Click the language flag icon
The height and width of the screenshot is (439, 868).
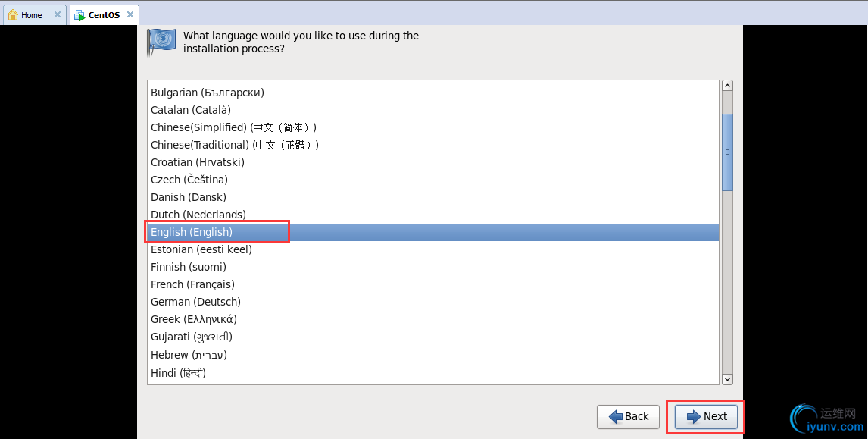[161, 42]
